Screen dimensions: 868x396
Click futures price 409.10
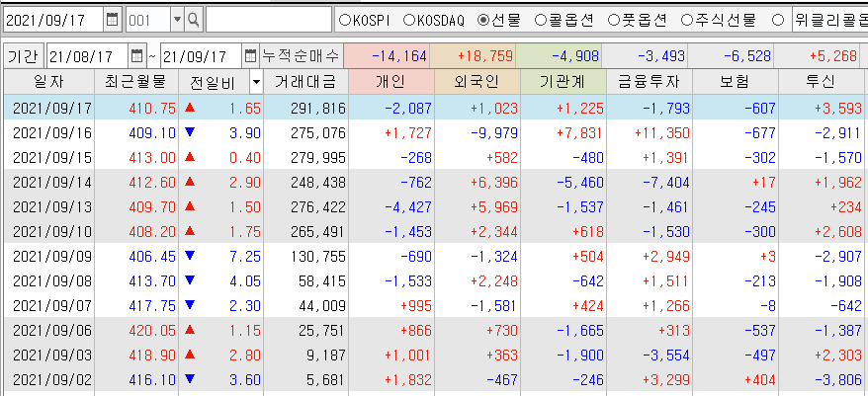click(x=152, y=133)
